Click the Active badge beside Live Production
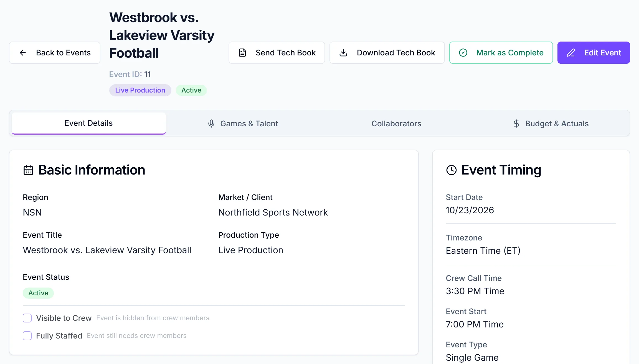Viewport: 639px width, 364px height. (x=191, y=90)
